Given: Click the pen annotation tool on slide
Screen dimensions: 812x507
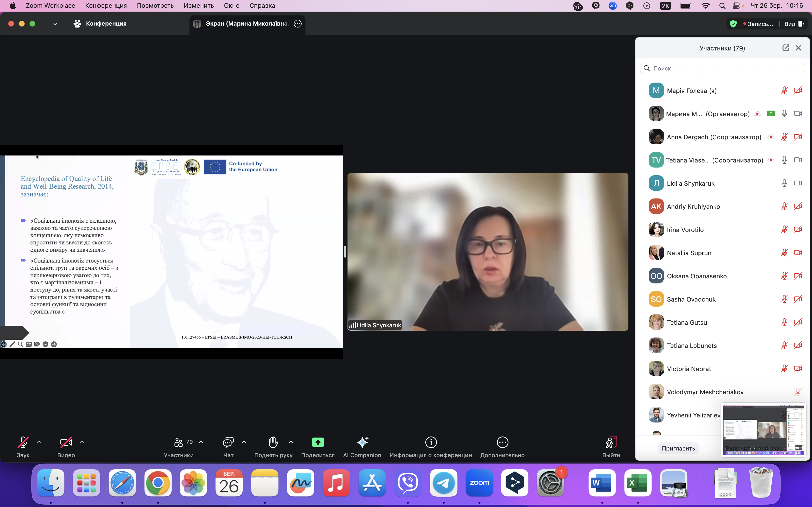Looking at the screenshot, I should click(12, 344).
